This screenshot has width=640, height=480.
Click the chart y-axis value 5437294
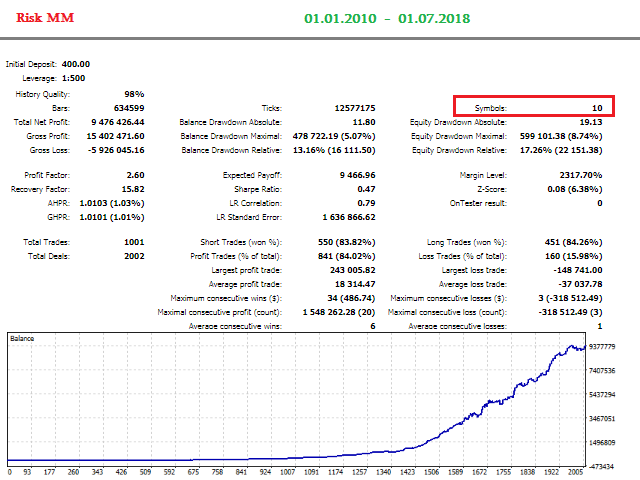click(x=602, y=395)
